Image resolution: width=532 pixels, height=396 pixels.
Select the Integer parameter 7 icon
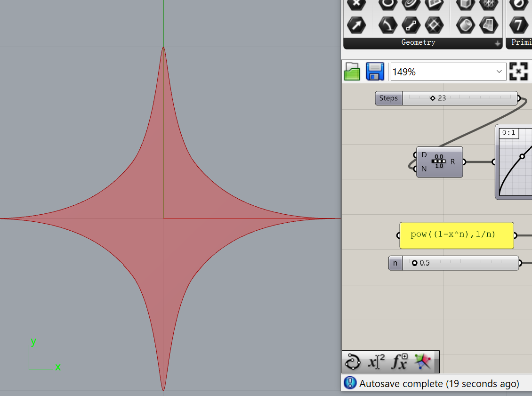pyautogui.click(x=518, y=25)
